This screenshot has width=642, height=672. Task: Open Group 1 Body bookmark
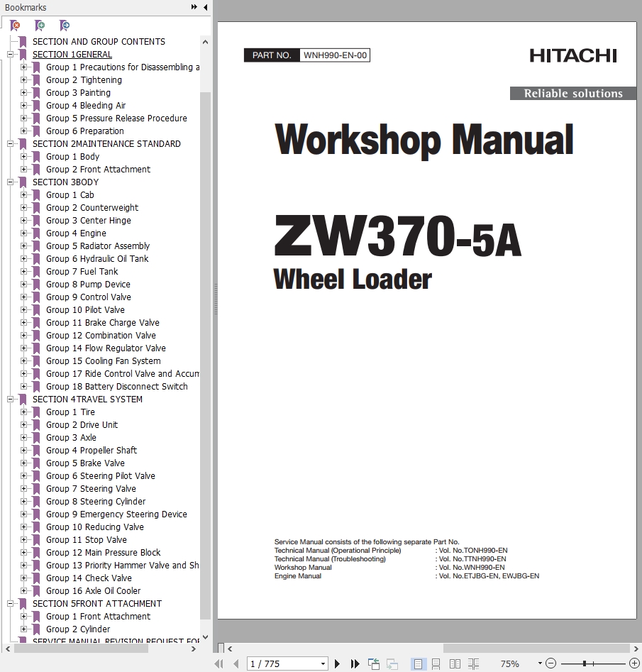[72, 156]
